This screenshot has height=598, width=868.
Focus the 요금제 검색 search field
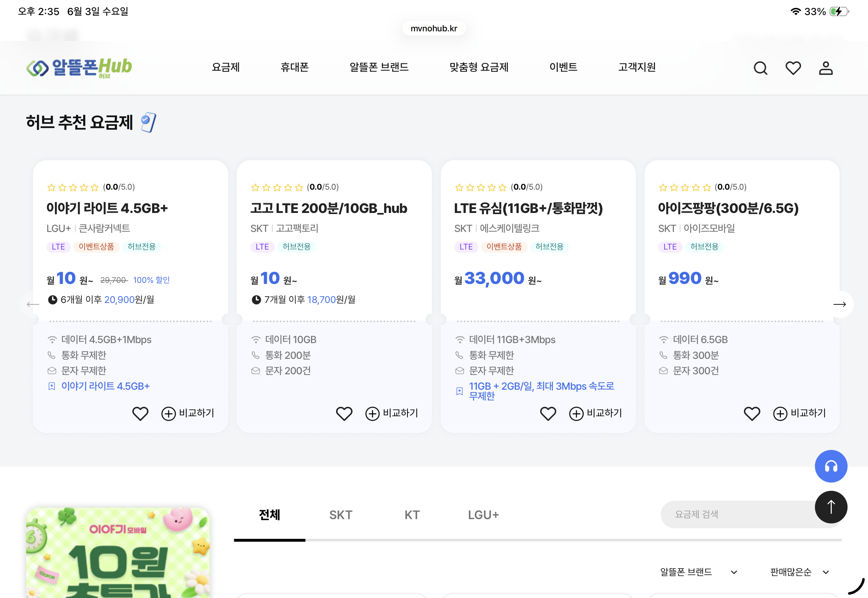click(751, 514)
